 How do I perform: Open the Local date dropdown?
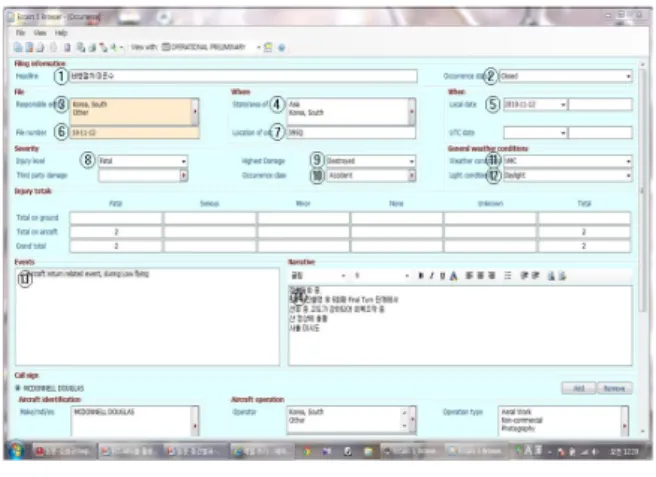tap(563, 105)
